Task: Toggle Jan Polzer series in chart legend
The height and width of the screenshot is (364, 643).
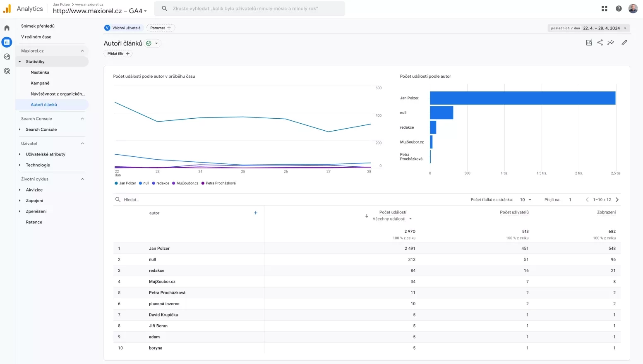Action: pos(125,183)
